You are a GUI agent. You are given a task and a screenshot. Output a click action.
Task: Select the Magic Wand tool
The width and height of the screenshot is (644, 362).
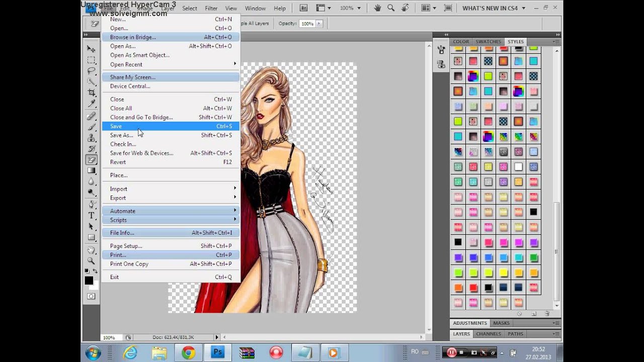tap(91, 82)
